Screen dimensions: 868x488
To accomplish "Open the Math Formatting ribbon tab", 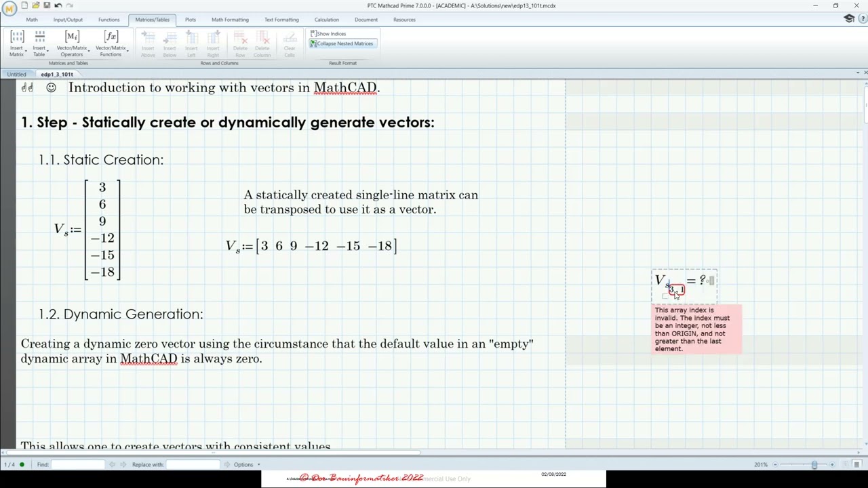I will [x=230, y=20].
